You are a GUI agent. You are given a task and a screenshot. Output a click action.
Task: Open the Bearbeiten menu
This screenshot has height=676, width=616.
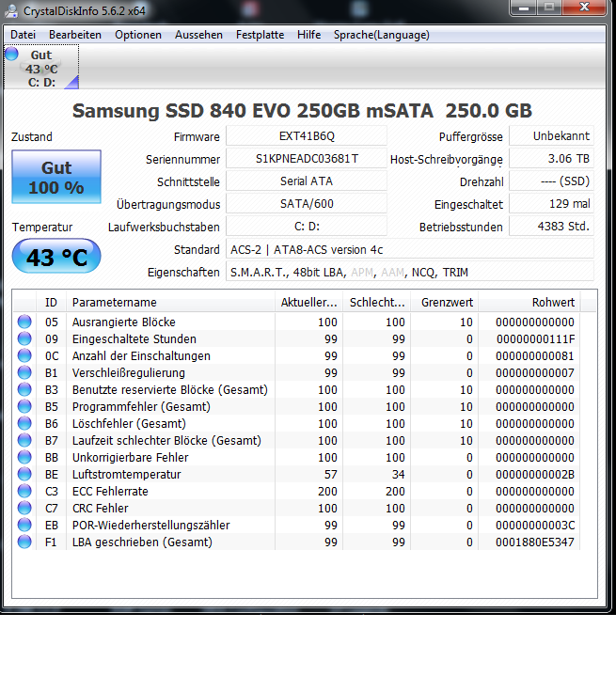click(75, 35)
